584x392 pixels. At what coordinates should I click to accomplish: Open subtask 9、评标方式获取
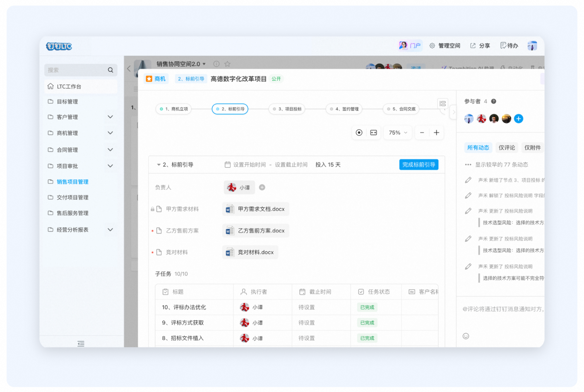click(x=183, y=323)
